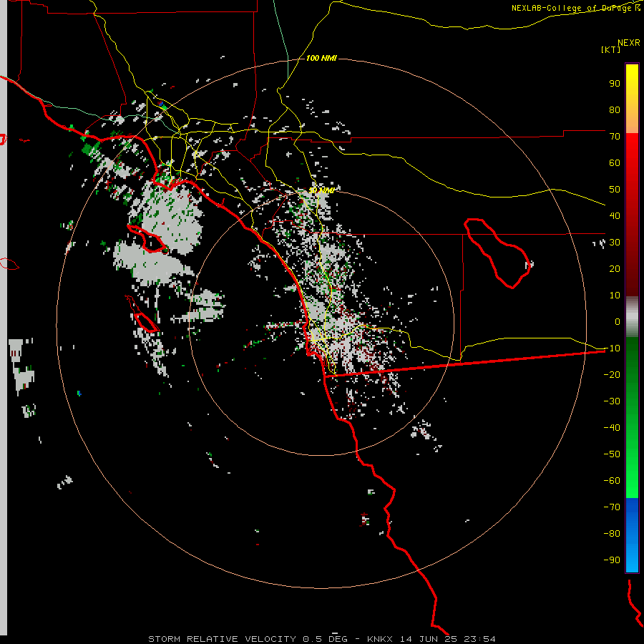Select the -70 value on the velocity scale
Image resolution: width=644 pixels, height=644 pixels.
[x=612, y=507]
